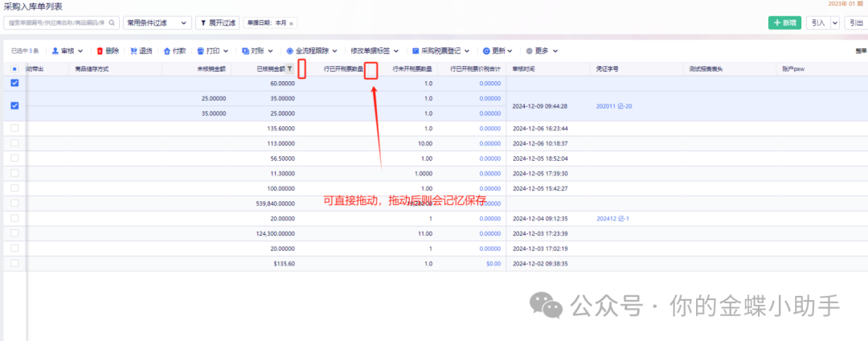Open the 常用条件过滤 dropdown

tap(157, 23)
